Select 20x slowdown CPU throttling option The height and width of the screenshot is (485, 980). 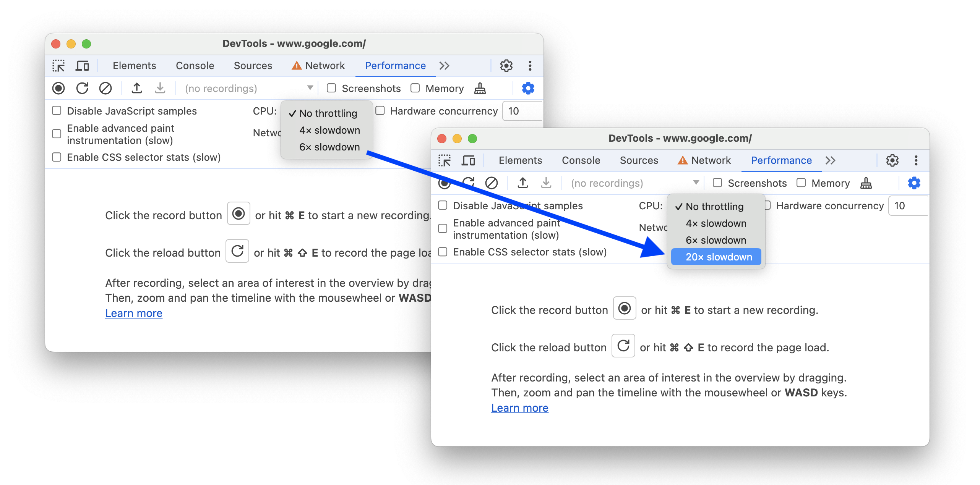tap(717, 257)
